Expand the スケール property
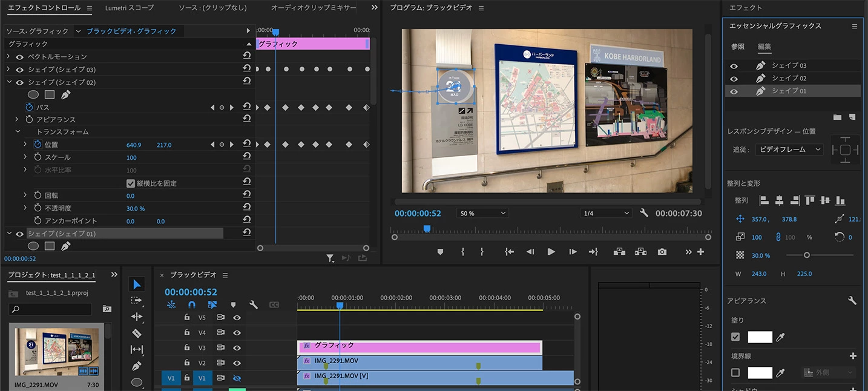This screenshot has width=868, height=391. pos(25,157)
